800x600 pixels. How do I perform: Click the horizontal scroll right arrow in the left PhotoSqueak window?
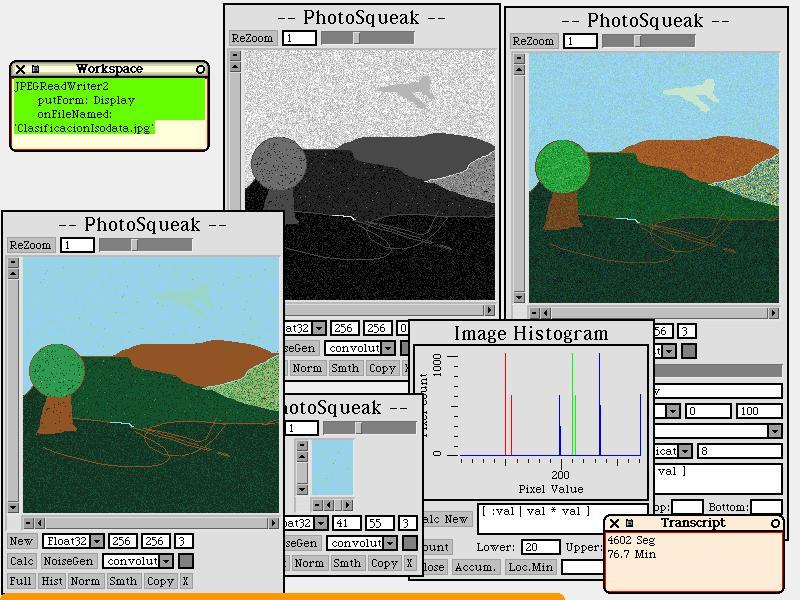coord(273,523)
